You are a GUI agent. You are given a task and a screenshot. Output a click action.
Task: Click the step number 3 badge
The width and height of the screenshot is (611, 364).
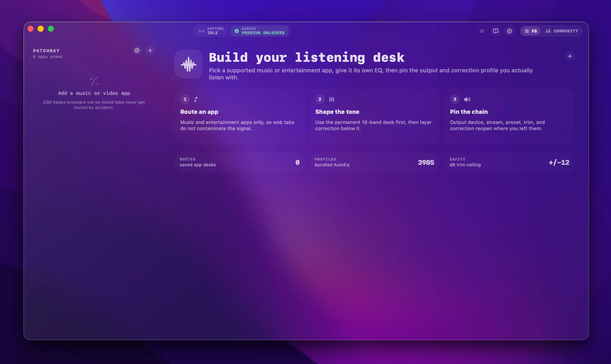[455, 99]
